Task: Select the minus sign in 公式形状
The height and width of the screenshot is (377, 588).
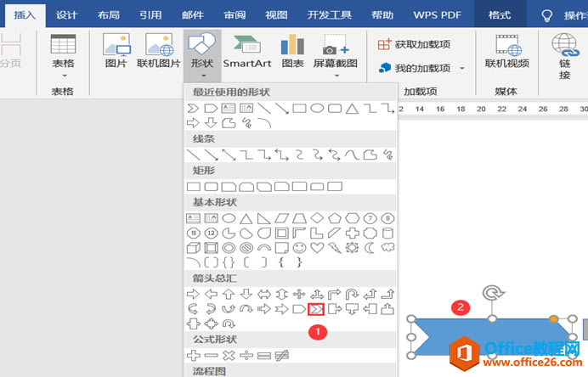Action: [x=211, y=355]
